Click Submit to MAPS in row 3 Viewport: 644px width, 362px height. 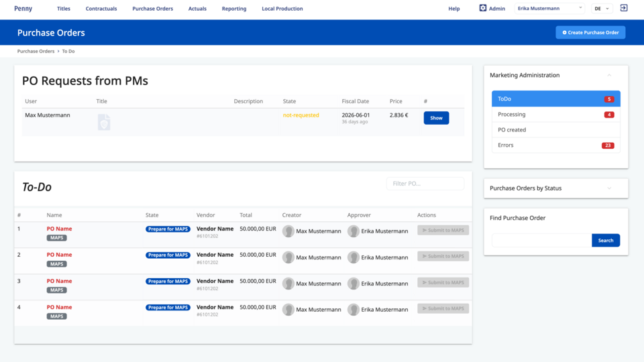pyautogui.click(x=443, y=282)
